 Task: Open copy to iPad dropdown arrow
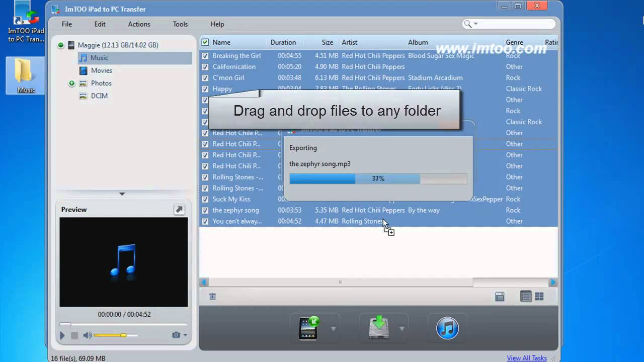[333, 329]
